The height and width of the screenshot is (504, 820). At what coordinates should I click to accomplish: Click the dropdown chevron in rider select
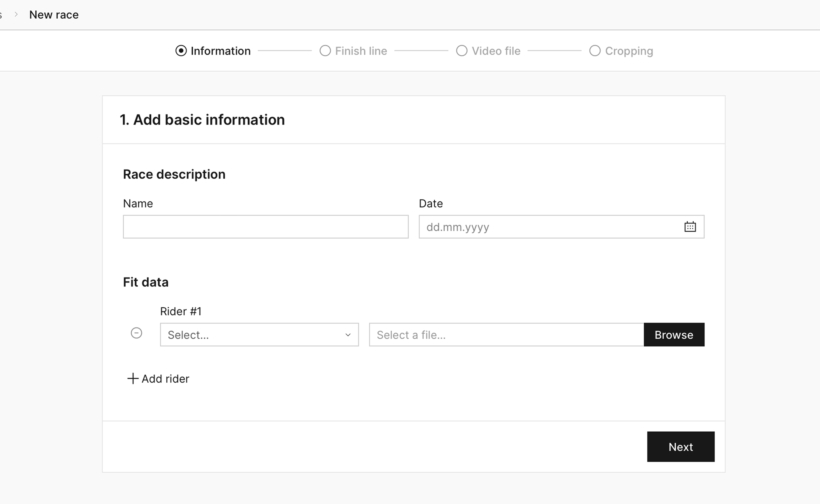point(348,335)
